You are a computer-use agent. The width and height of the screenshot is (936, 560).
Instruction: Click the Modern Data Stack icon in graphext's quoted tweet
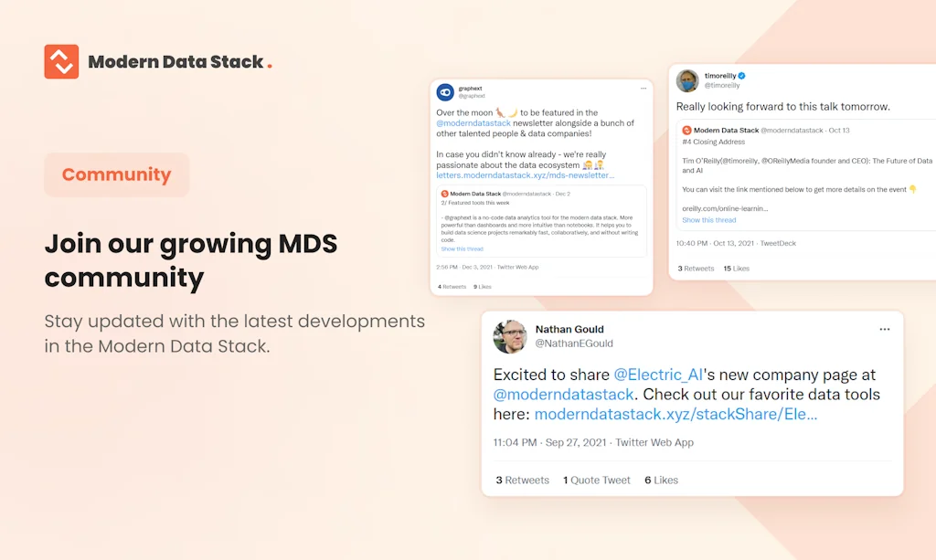pos(446,192)
